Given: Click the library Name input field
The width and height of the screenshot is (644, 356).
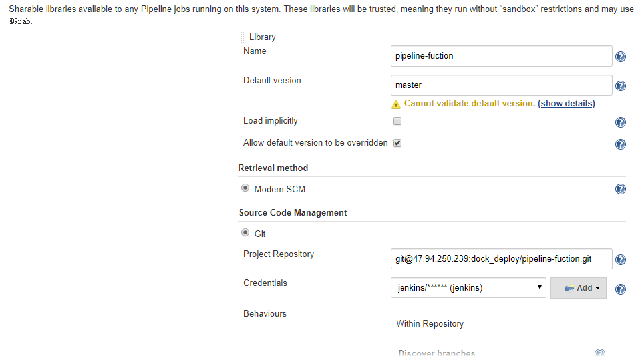Looking at the screenshot, I should (x=501, y=56).
